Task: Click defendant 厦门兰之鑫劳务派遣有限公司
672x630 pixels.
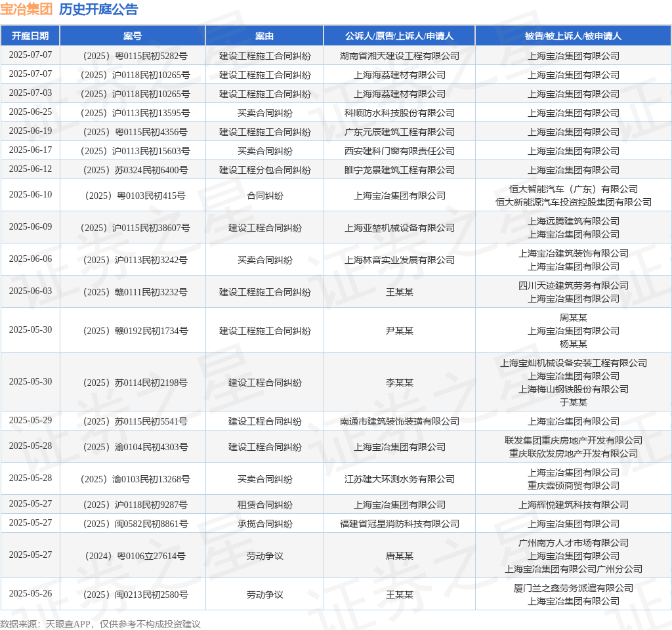Action: tap(574, 589)
